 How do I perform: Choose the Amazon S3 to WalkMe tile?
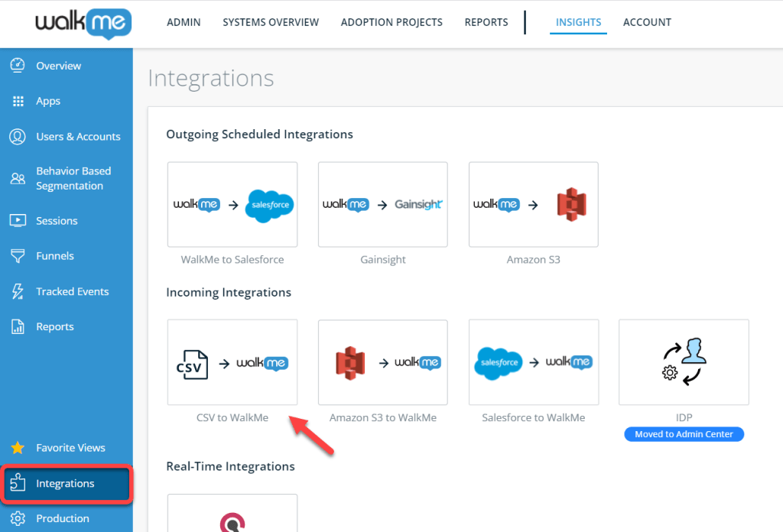coord(382,362)
